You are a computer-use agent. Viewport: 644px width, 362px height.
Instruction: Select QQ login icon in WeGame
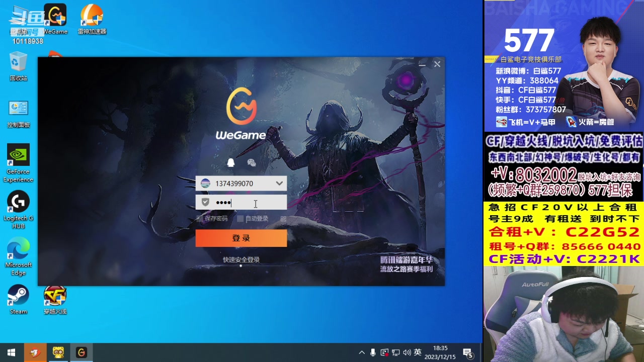click(230, 162)
